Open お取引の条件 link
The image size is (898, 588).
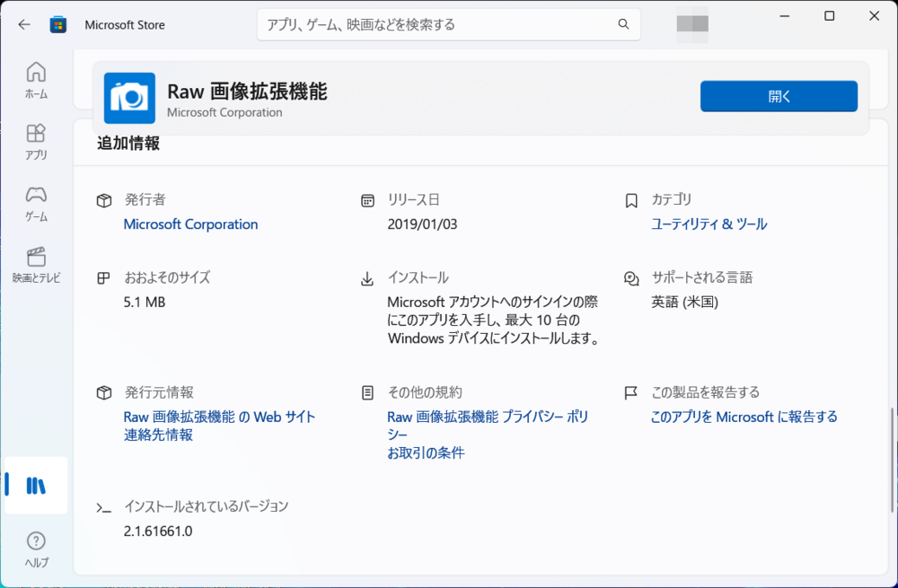426,452
